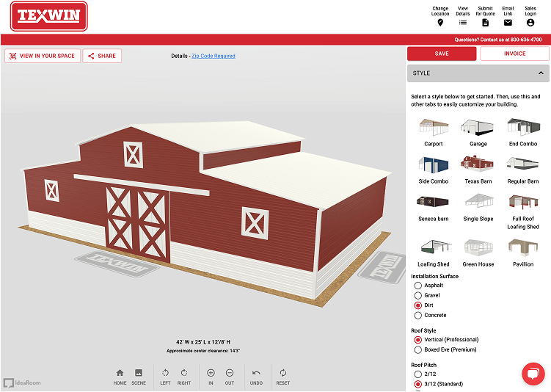This screenshot has height=392, width=551.
Task: Open the chat bubble widget
Action: pos(532,374)
